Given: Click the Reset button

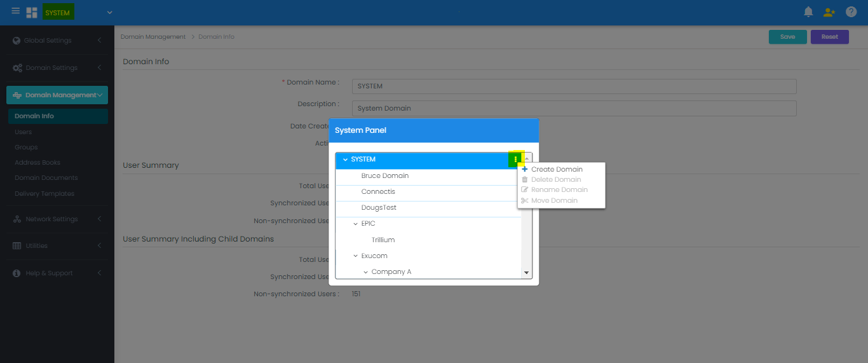Looking at the screenshot, I should [x=830, y=37].
